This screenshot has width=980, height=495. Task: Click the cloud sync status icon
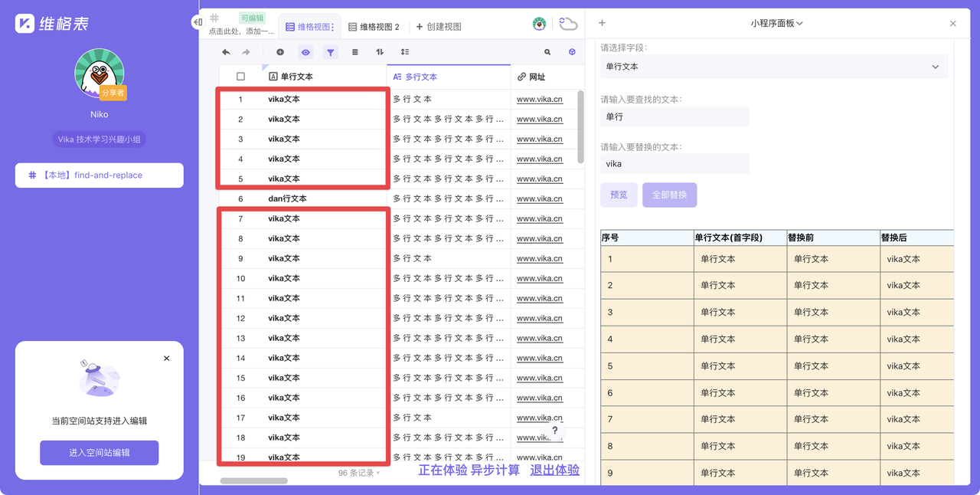point(567,24)
